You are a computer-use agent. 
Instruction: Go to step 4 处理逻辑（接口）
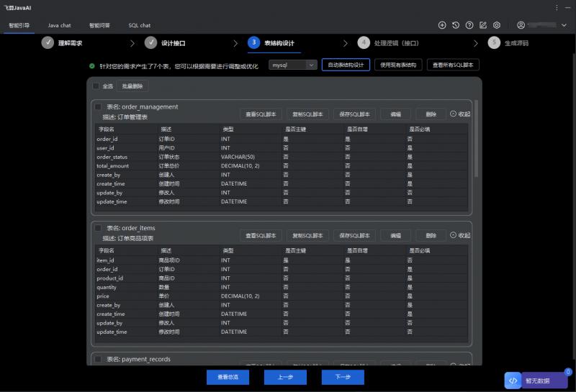coord(389,43)
